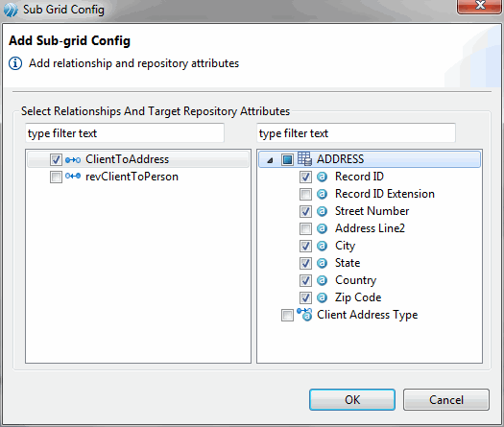Click the attribute icon beside Record ID
504x427 pixels.
pos(322,177)
